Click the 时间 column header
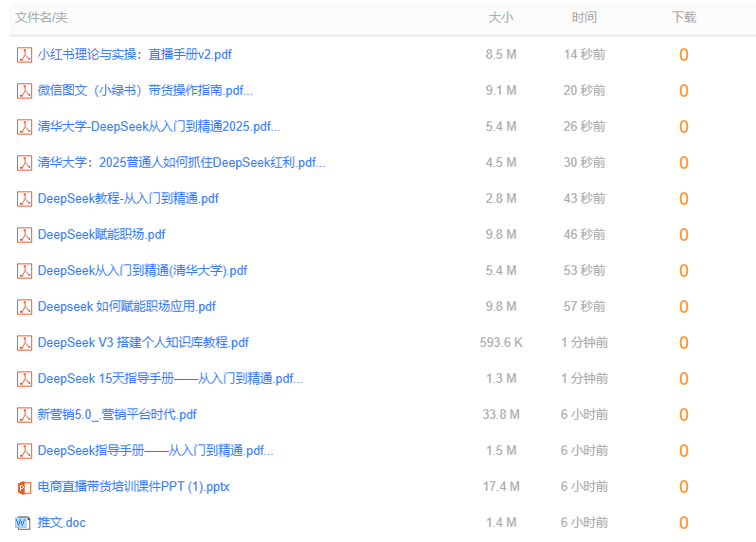Viewport: 756px width, 542px height. pos(585,18)
